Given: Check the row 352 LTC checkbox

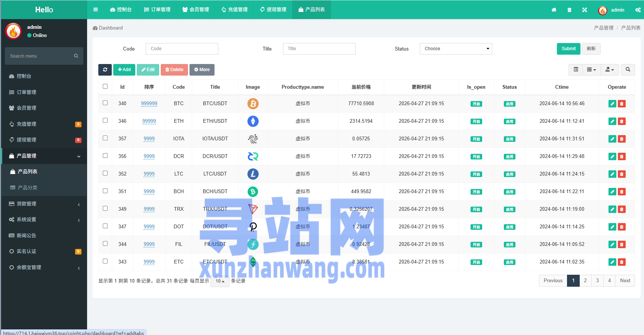Looking at the screenshot, I should tap(105, 173).
